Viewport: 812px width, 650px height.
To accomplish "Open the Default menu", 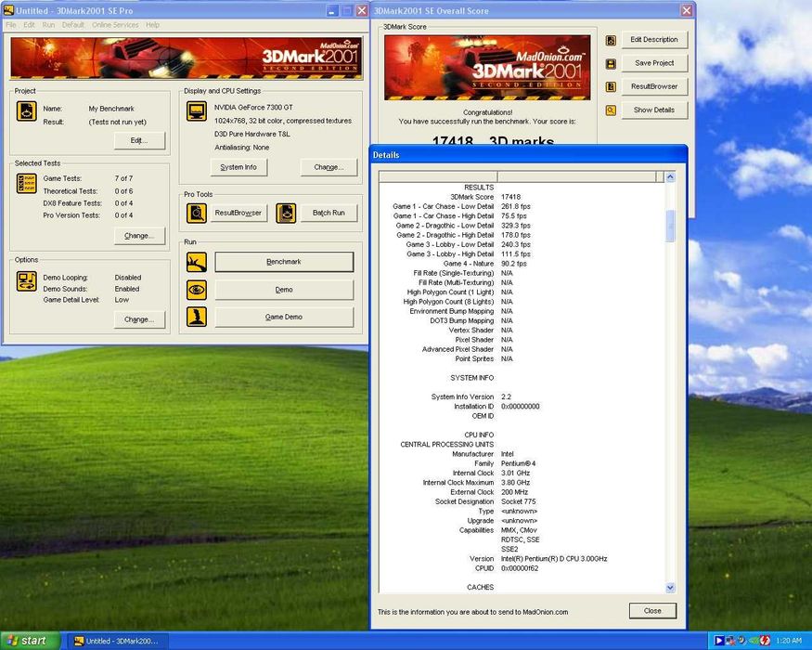I will coord(73,25).
